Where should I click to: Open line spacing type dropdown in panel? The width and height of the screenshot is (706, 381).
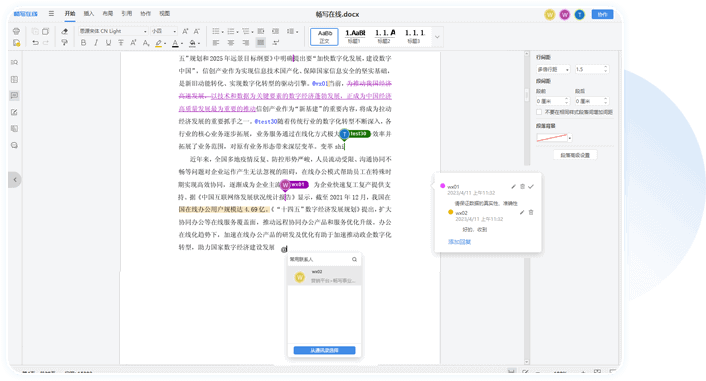553,69
